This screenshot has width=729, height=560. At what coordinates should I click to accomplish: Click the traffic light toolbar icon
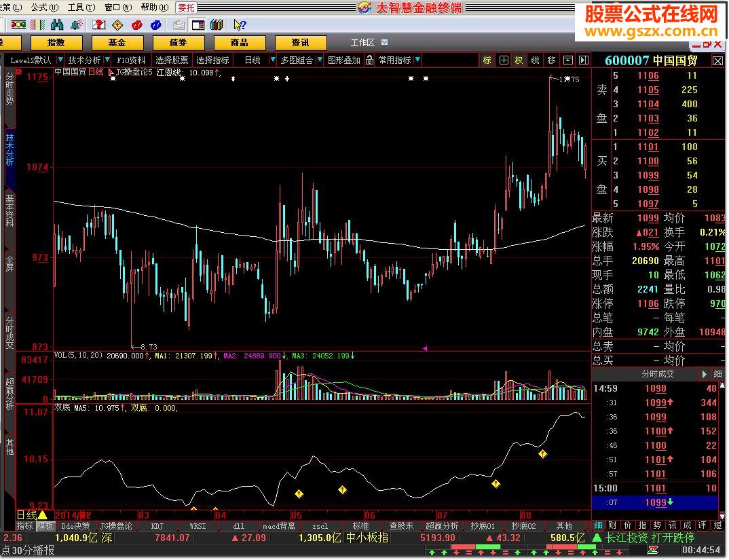18,24
